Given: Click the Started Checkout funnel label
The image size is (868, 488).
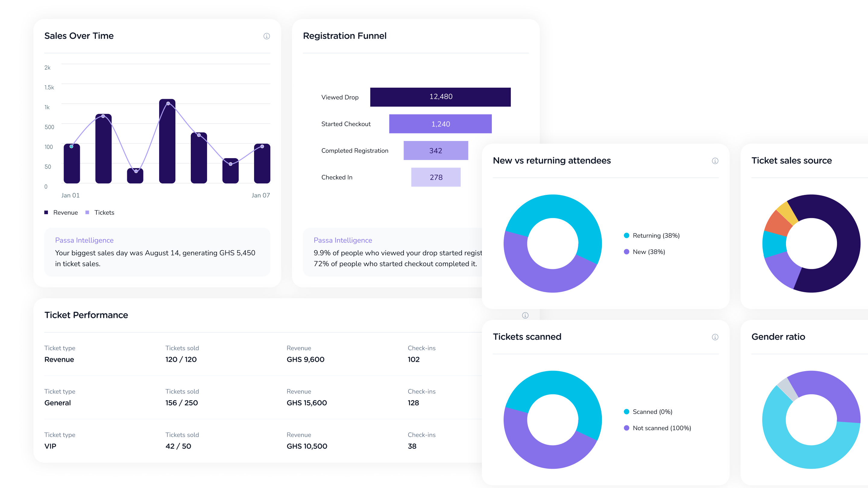Looking at the screenshot, I should [346, 124].
